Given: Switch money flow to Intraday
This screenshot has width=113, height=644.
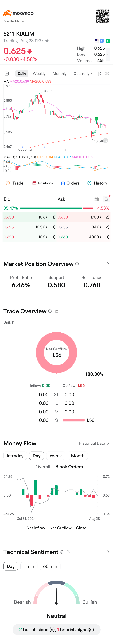Looking at the screenshot, I should (x=15, y=456).
